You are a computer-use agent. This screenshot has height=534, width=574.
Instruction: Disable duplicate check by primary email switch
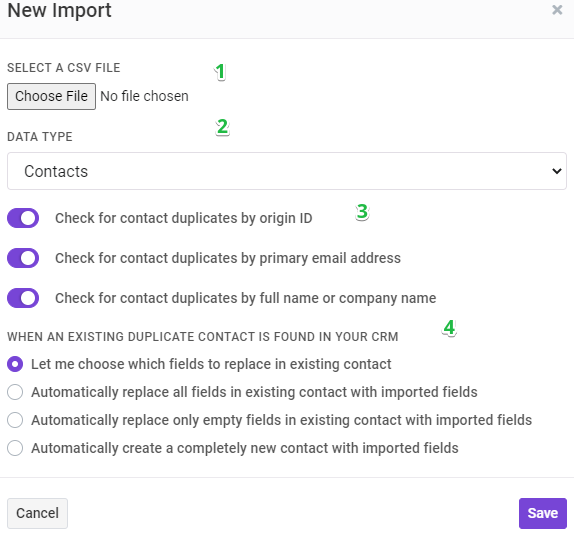[x=23, y=258]
